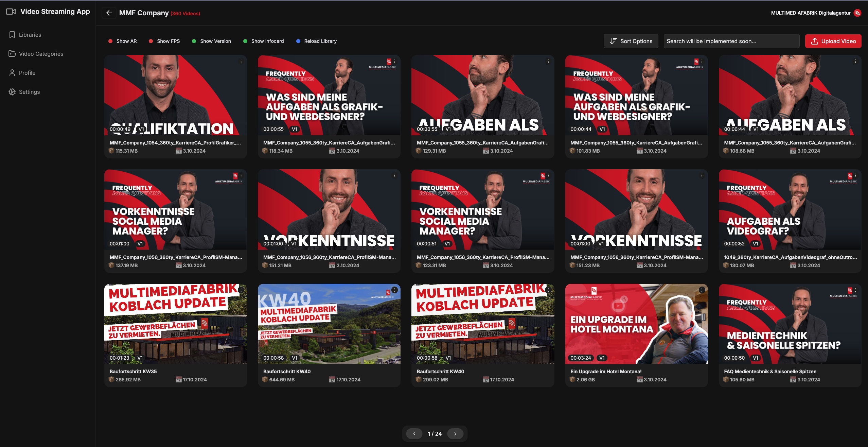Open the Video Categories folder icon
The width and height of the screenshot is (868, 447).
click(12, 54)
